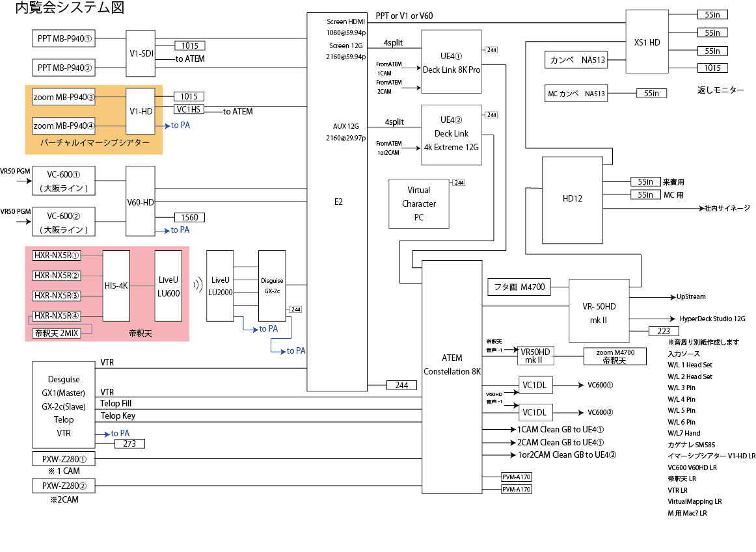
Task: Select the Virtual Character PC node
Action: click(x=418, y=204)
